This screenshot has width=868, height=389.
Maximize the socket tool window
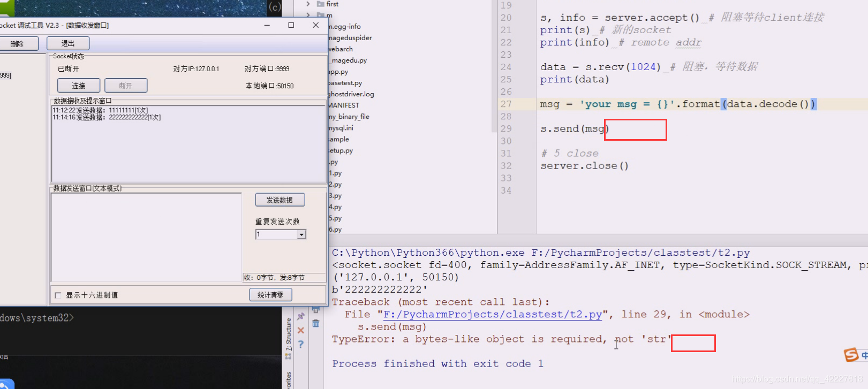tap(291, 25)
